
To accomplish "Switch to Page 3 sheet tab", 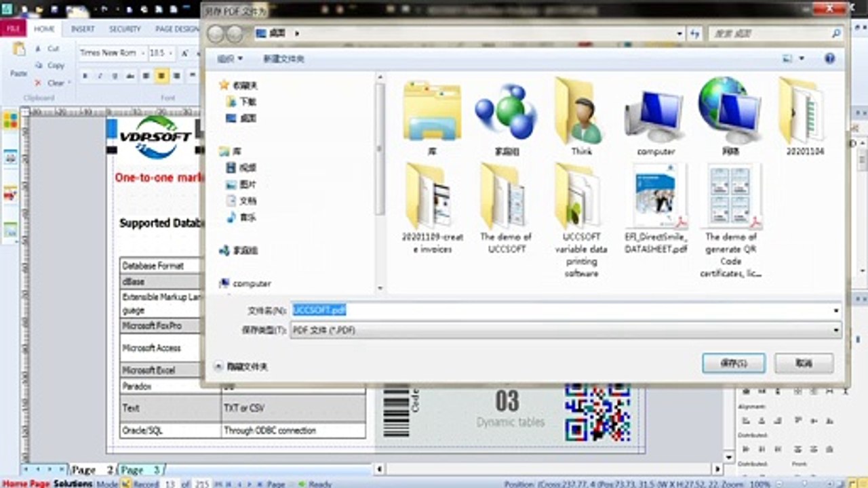I will [141, 470].
